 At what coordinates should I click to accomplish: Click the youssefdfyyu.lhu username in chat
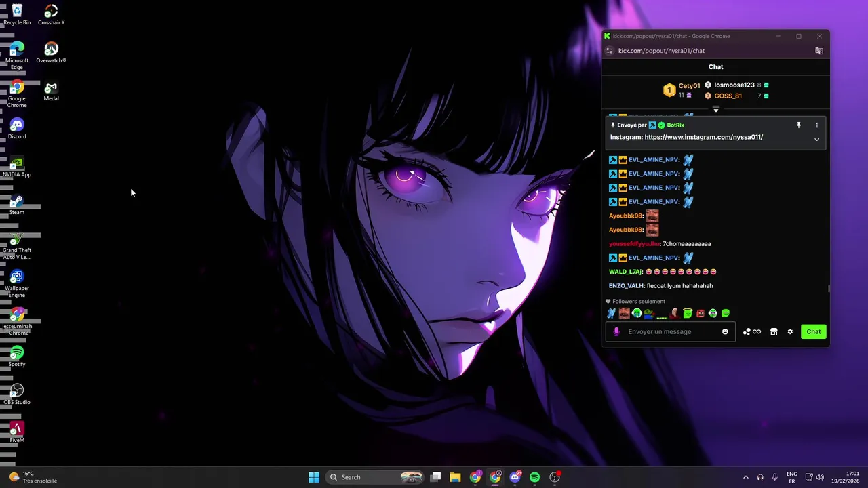[x=634, y=243]
